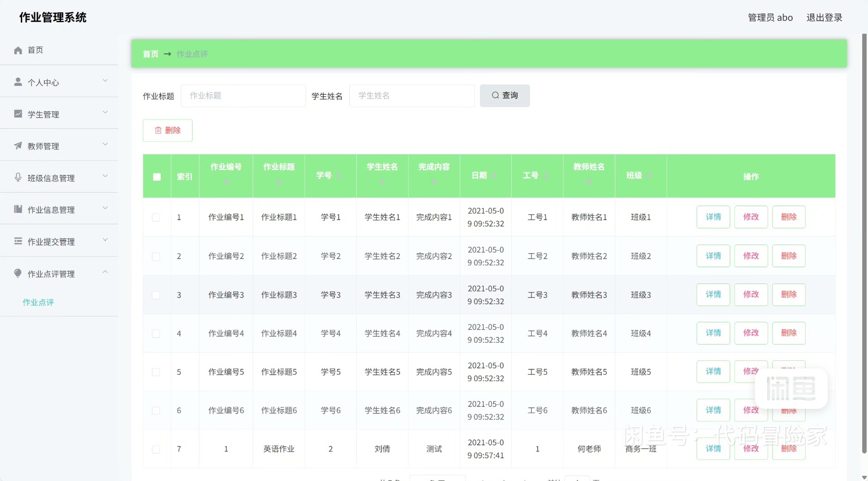The height and width of the screenshot is (481, 868).
Task: Click the home icon in the sidebar
Action: [18, 50]
